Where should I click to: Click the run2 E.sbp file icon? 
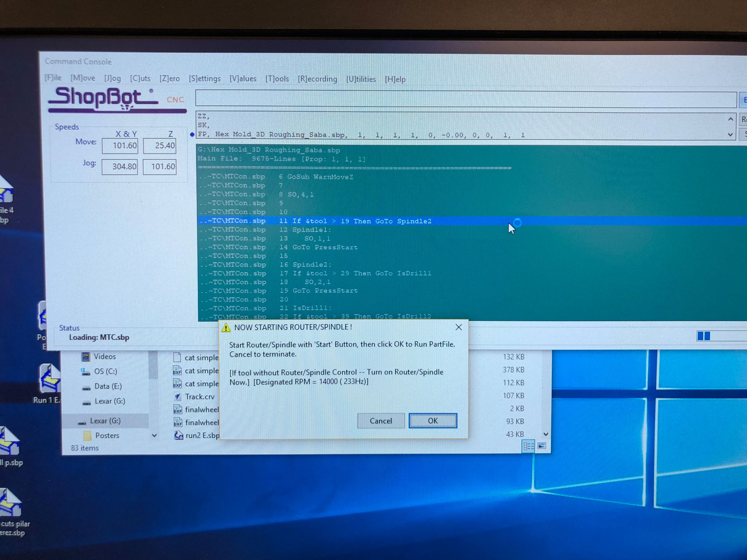click(x=178, y=436)
